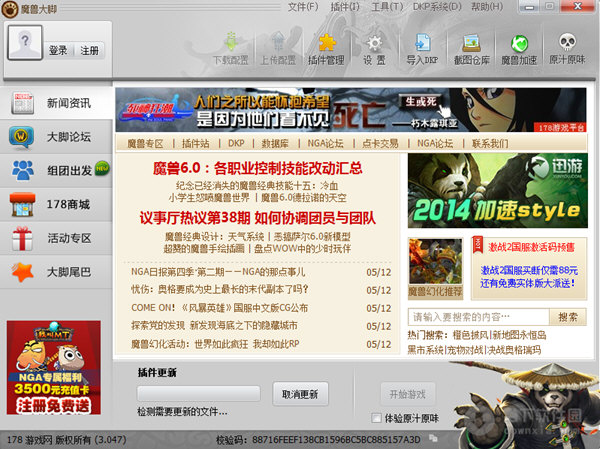Screen dimensions: 600x449
Task: Open link 小学生怒喷魔兽世界
Action: 209,198
